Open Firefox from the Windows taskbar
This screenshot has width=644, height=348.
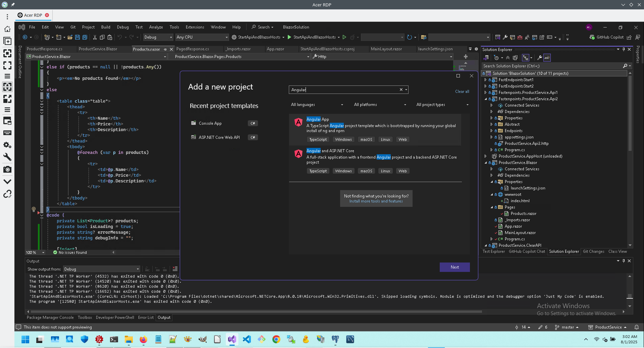click(x=143, y=339)
